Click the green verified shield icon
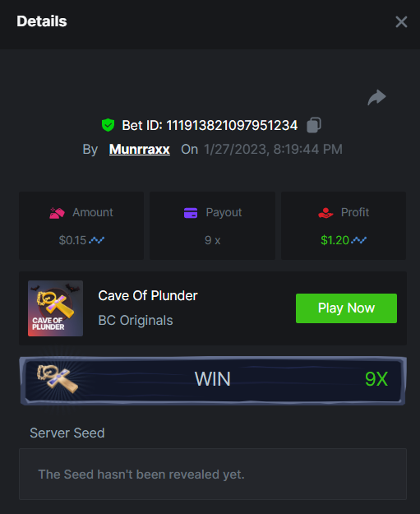 pyautogui.click(x=108, y=125)
